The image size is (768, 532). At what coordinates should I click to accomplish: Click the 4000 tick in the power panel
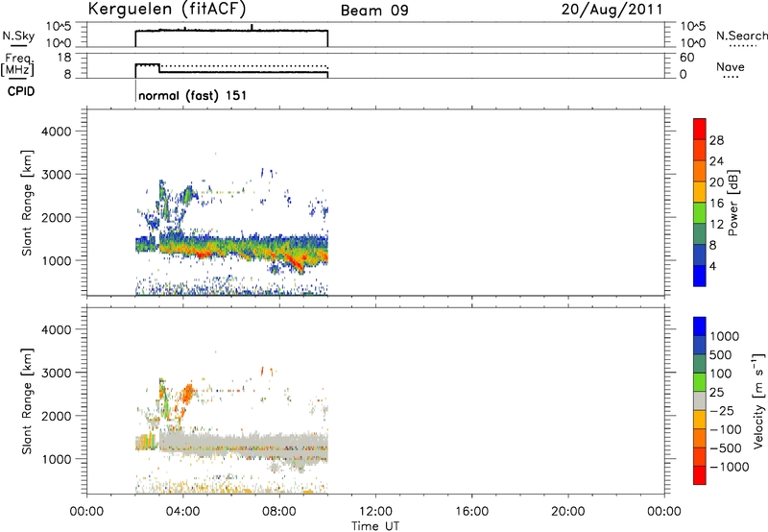pos(57,132)
